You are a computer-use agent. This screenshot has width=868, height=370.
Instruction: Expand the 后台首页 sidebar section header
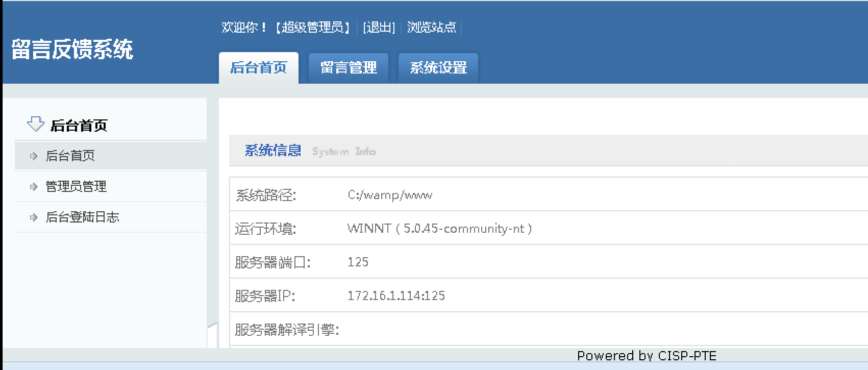(79, 126)
